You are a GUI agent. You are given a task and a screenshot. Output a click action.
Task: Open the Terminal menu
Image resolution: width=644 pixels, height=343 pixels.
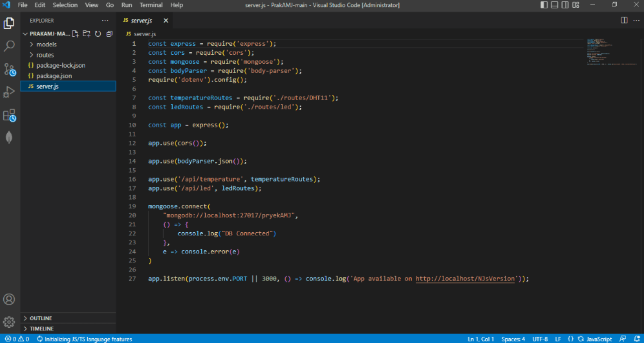[x=151, y=5]
